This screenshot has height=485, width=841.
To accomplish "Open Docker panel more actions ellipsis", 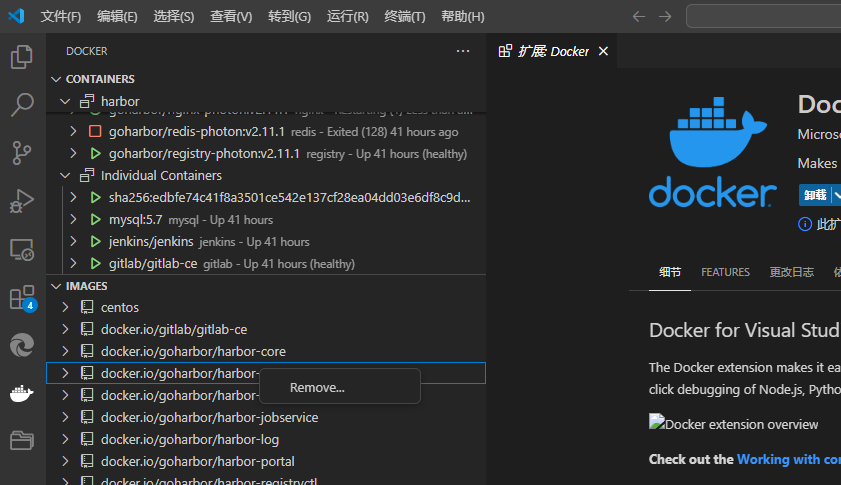I will (463, 51).
